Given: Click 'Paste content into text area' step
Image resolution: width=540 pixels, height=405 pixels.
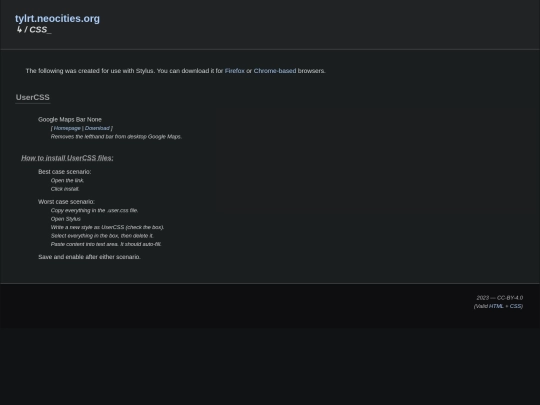Looking at the screenshot, I should point(106,244).
